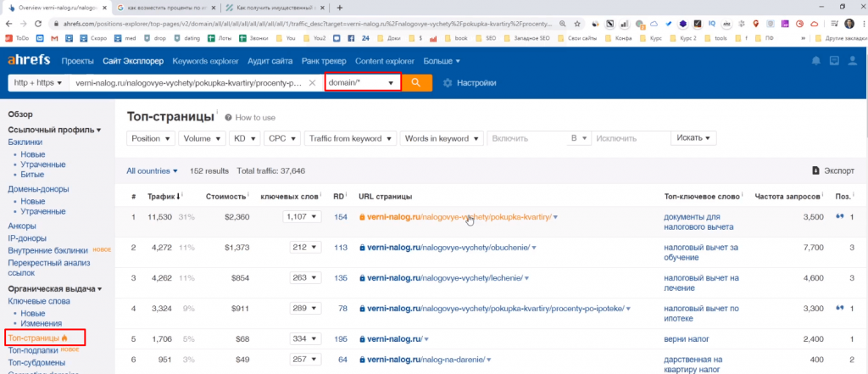Open the analytics bar-chart bookmark after $ folder
The width and height of the screenshot is (868, 374).
click(x=433, y=38)
